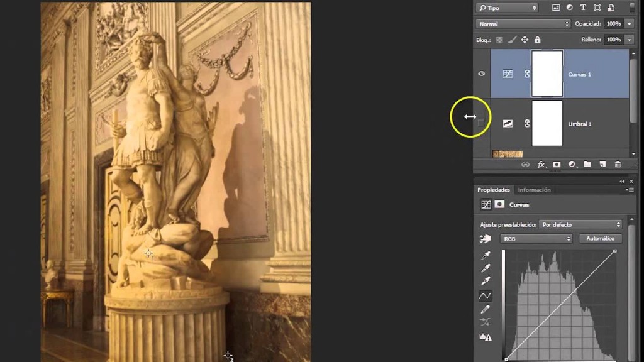This screenshot has width=644, height=362.
Task: Switch to the Información tab
Action: pyautogui.click(x=534, y=189)
